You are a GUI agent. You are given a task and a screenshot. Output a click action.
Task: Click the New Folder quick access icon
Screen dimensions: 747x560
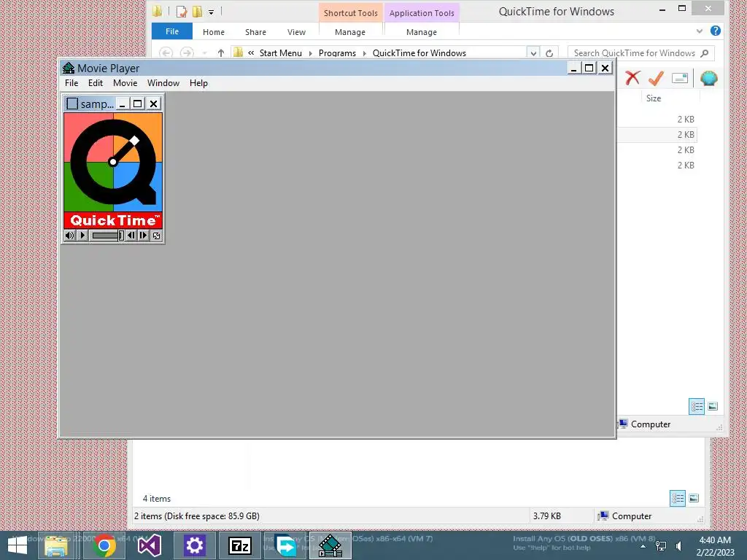coord(197,12)
